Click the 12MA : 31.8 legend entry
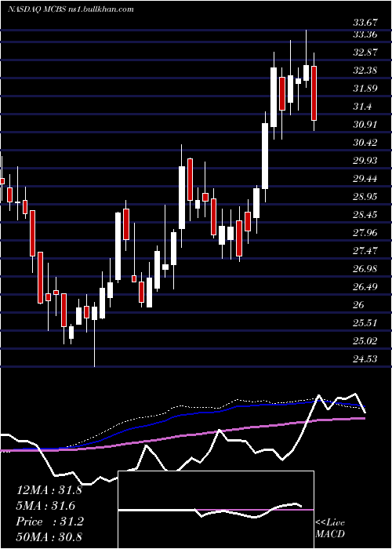 pos(49,490)
